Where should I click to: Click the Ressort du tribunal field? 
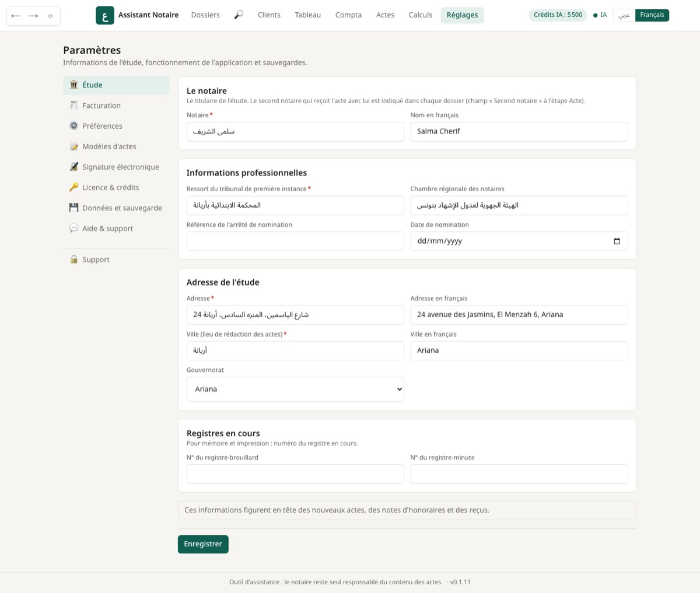(x=295, y=205)
